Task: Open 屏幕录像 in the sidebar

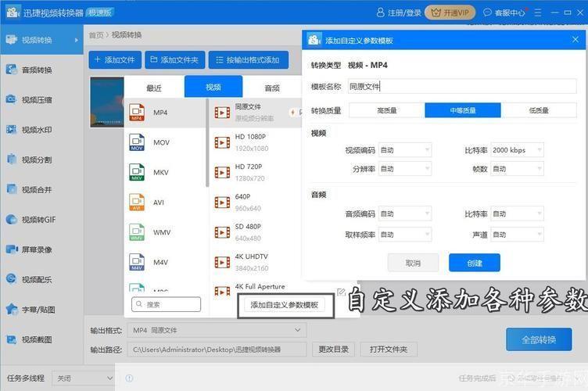Action: [x=41, y=249]
